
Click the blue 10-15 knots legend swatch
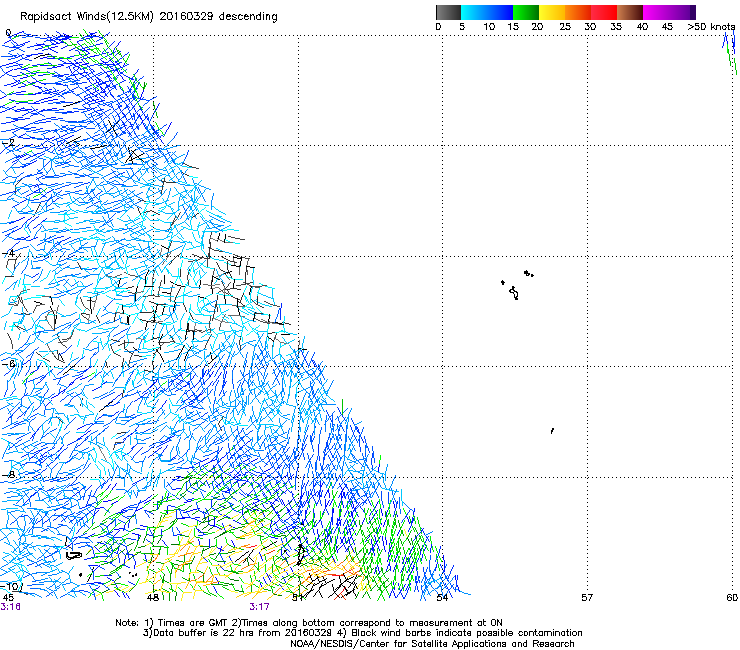pyautogui.click(x=500, y=12)
